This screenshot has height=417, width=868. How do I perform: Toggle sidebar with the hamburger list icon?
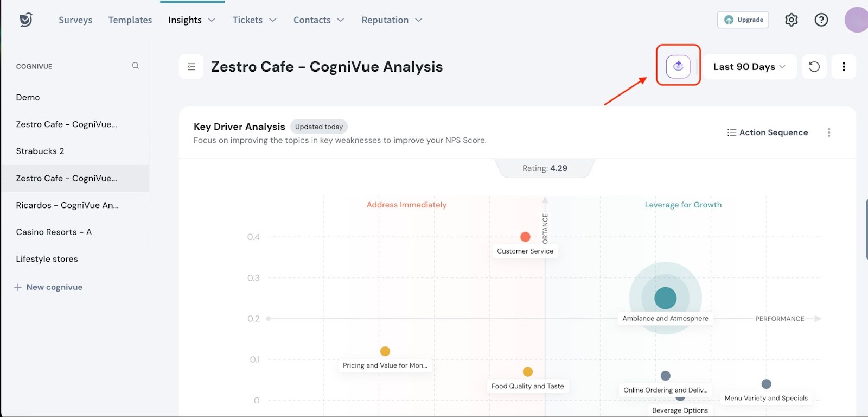[x=191, y=67]
